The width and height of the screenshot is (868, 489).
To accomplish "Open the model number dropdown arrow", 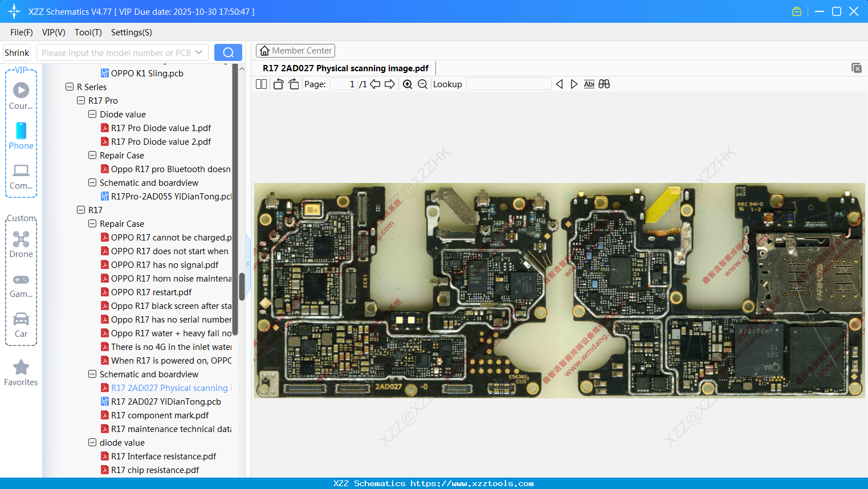I will pyautogui.click(x=199, y=52).
